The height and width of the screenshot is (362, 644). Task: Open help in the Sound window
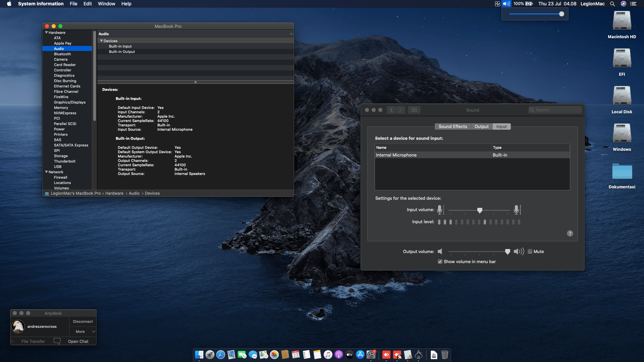tap(570, 233)
